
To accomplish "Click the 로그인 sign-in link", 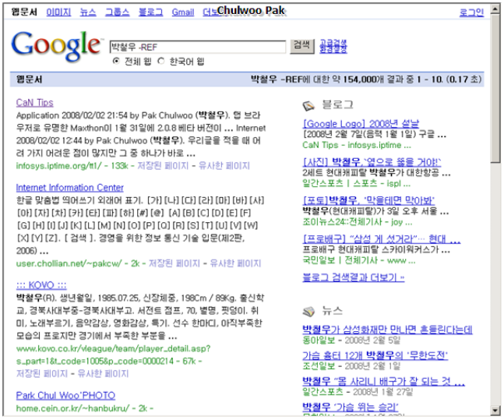I will (471, 12).
